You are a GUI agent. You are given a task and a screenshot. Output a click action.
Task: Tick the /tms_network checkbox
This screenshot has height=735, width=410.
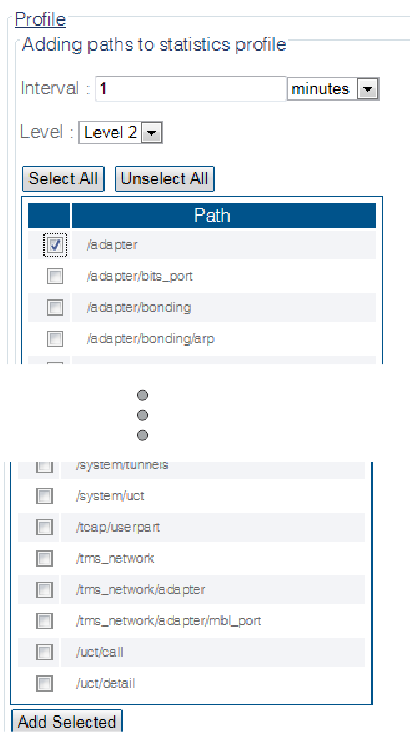click(45, 558)
